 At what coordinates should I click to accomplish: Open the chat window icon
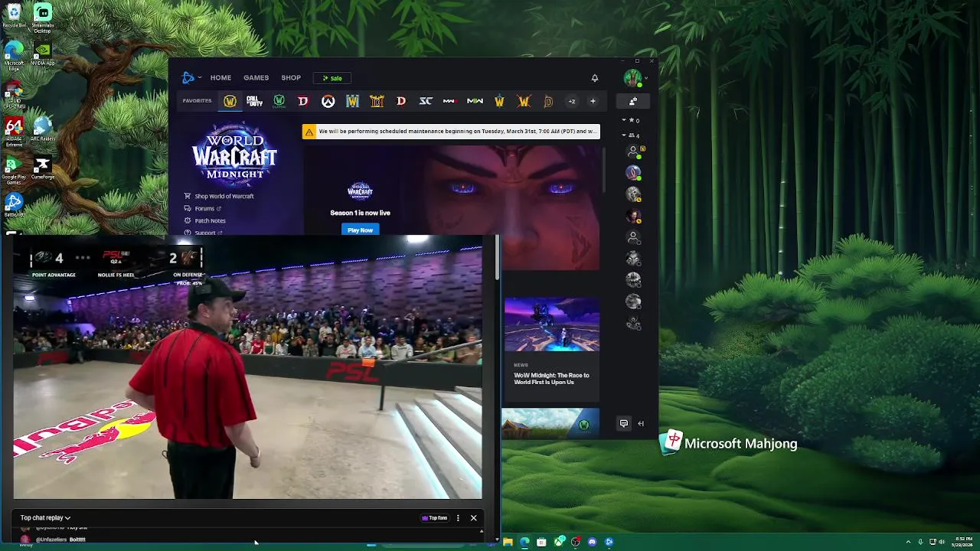(624, 423)
